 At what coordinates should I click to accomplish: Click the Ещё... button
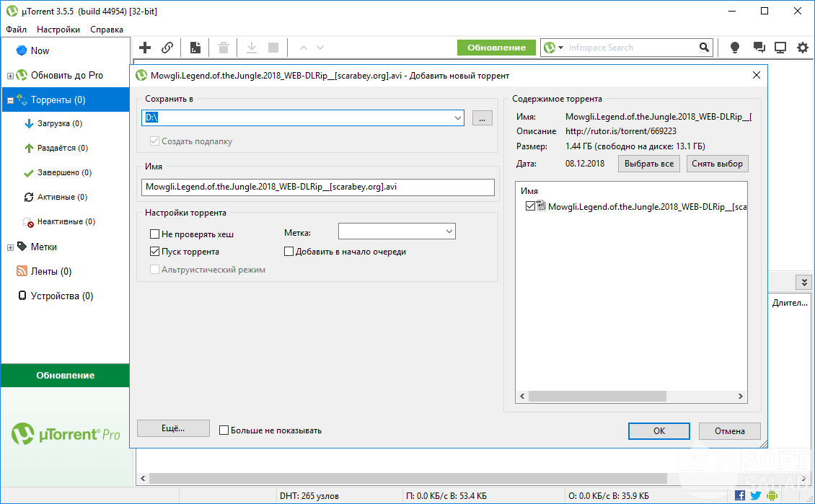[173, 428]
